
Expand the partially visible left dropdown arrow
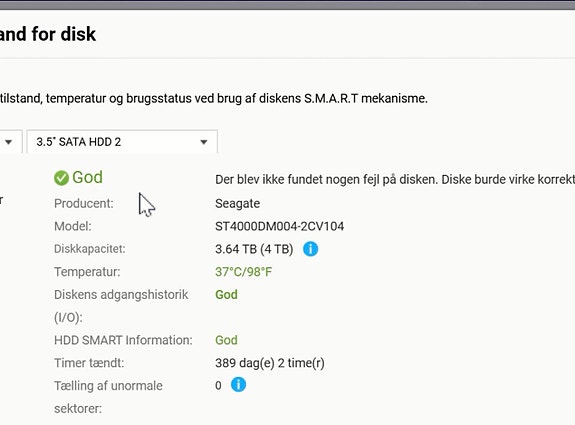8,142
